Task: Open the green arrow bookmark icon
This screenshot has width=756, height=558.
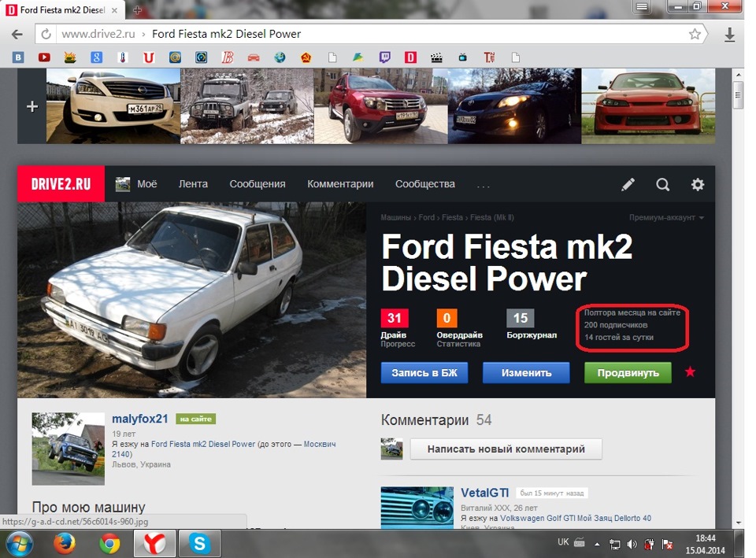Action: [x=358, y=57]
